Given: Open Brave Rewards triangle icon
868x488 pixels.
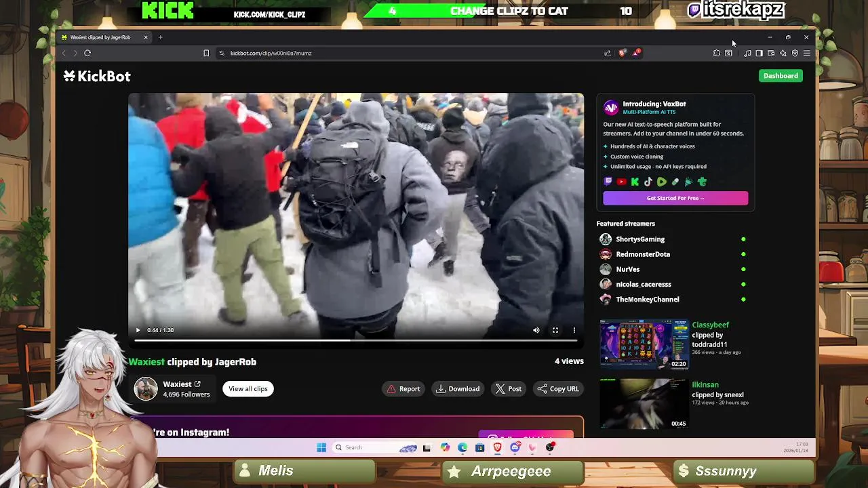Looking at the screenshot, I should (636, 53).
